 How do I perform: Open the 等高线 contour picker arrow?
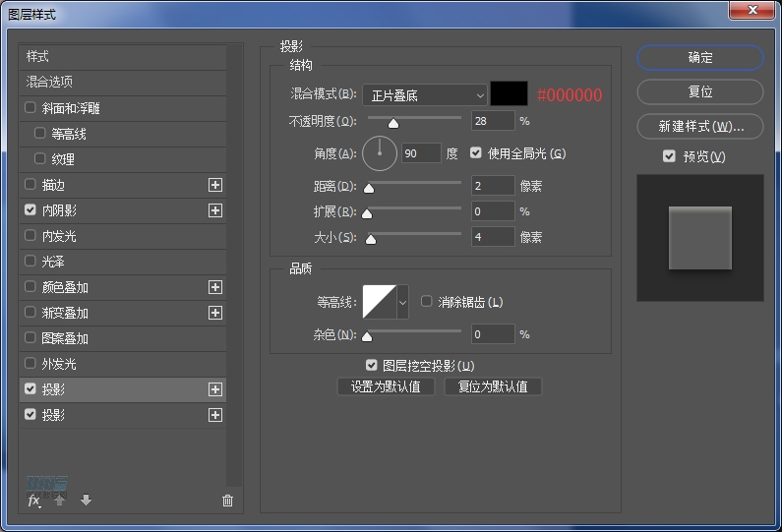click(402, 302)
